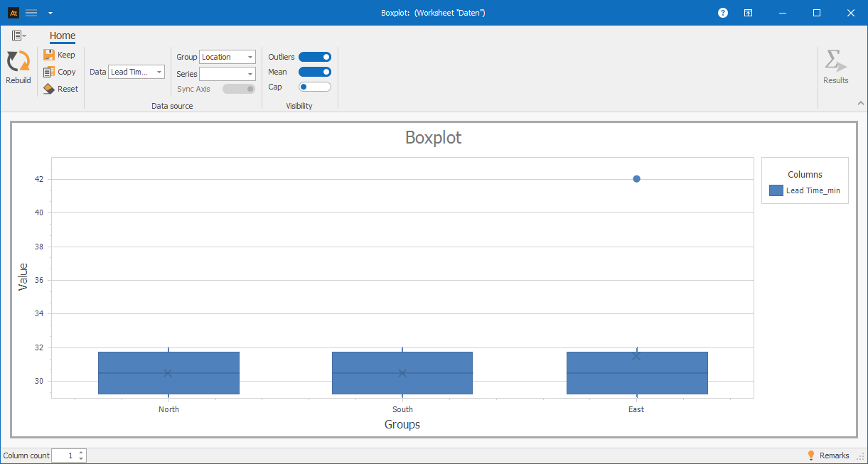Click the Lead Time_min legend color swatch

pyautogui.click(x=776, y=190)
